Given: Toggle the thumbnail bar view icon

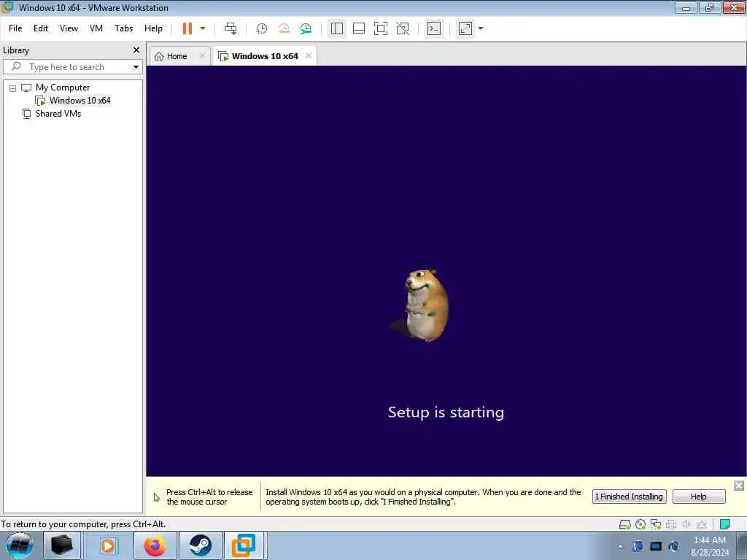Looking at the screenshot, I should [x=359, y=28].
